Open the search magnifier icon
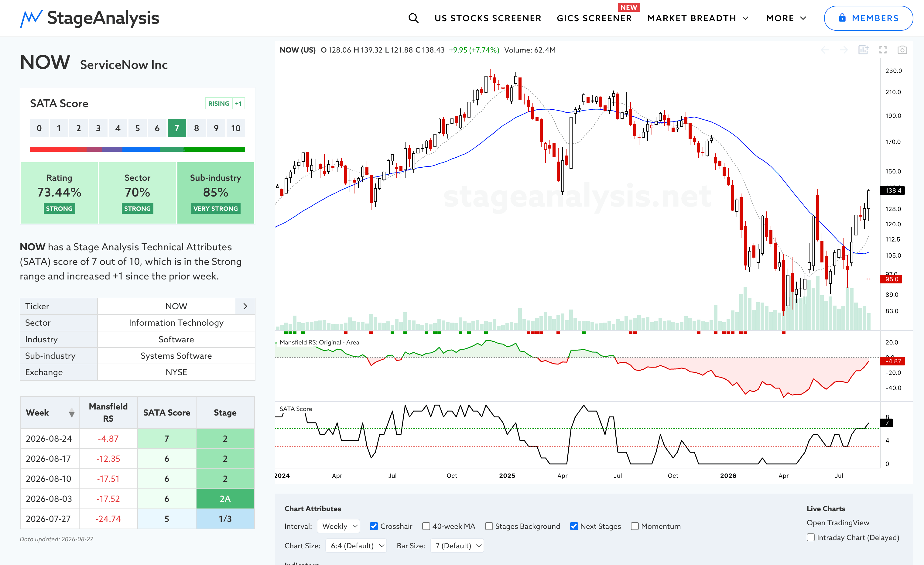The width and height of the screenshot is (924, 565). [x=413, y=18]
